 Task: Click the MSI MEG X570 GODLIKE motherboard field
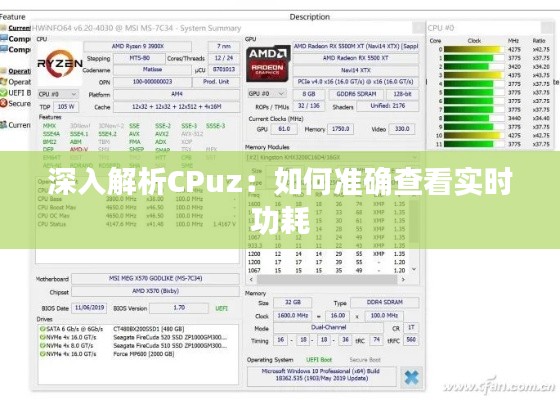pyautogui.click(x=155, y=278)
